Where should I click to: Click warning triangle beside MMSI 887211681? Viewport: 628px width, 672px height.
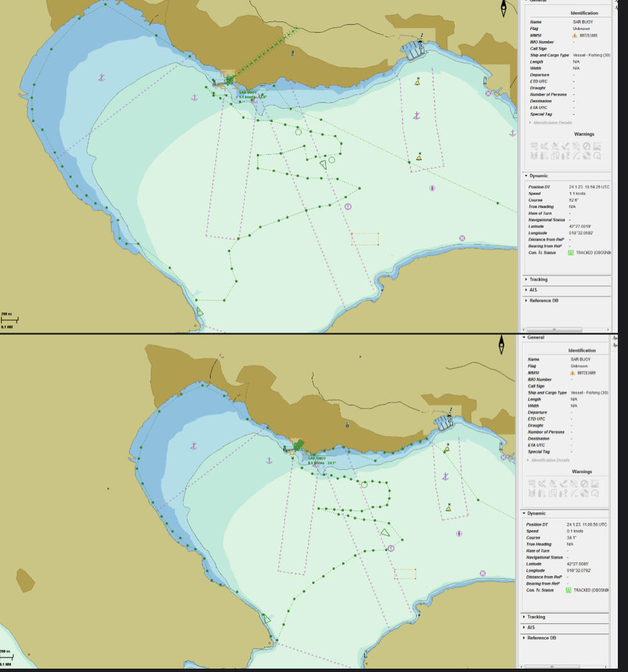pos(574,36)
